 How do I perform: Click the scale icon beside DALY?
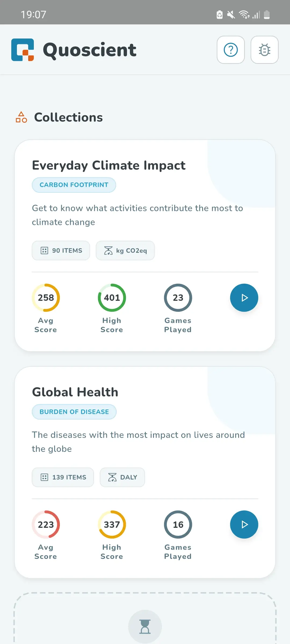coord(112,477)
